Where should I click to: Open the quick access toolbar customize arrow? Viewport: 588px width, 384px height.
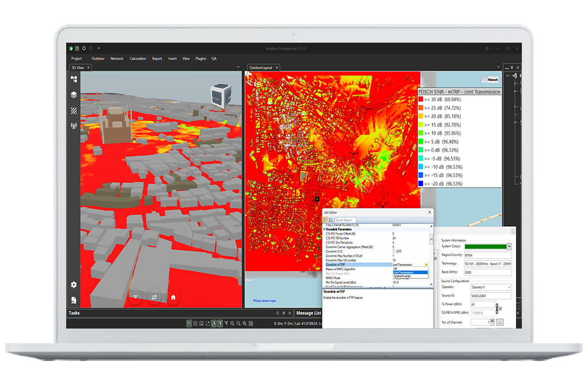pyautogui.click(x=98, y=49)
